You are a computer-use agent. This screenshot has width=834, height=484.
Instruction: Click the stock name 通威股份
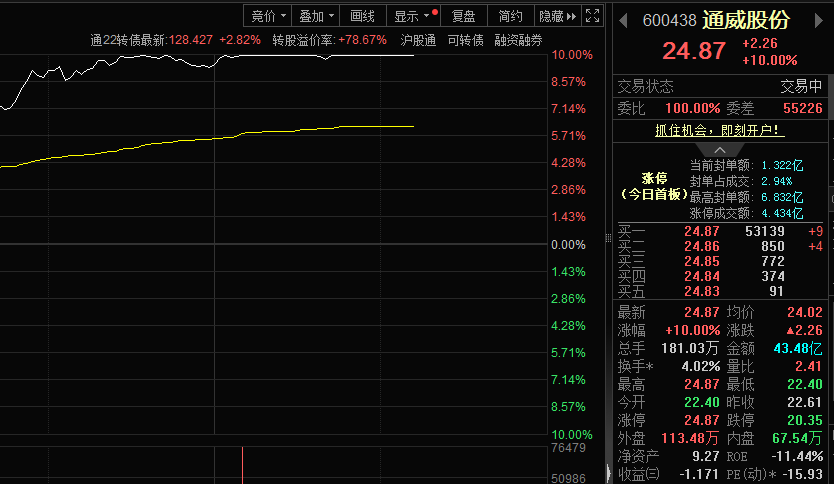click(x=745, y=20)
